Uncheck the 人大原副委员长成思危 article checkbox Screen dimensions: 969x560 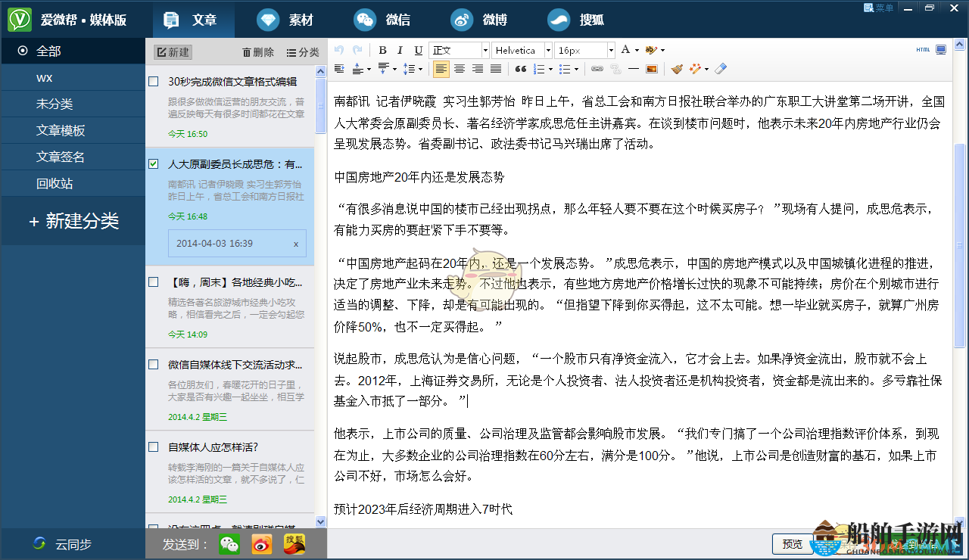154,163
